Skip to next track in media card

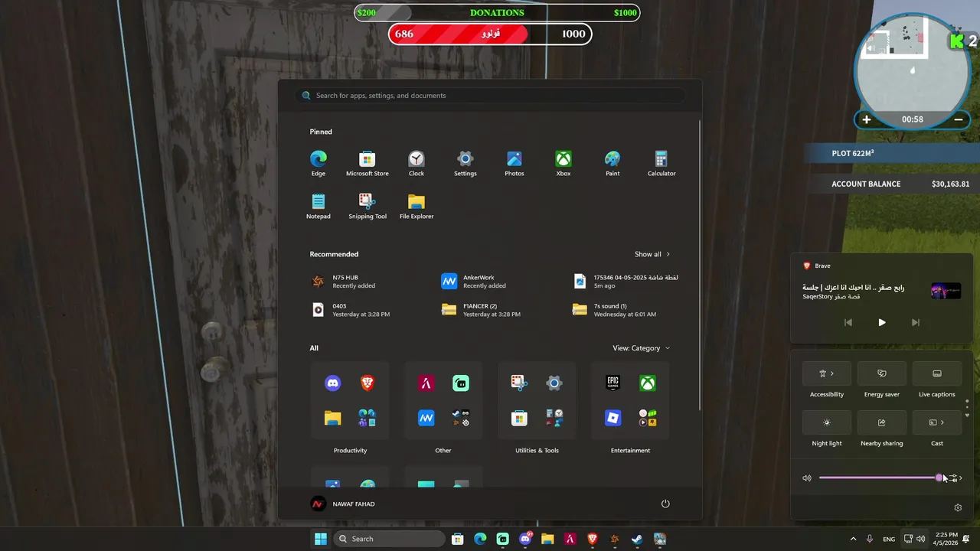coord(916,322)
